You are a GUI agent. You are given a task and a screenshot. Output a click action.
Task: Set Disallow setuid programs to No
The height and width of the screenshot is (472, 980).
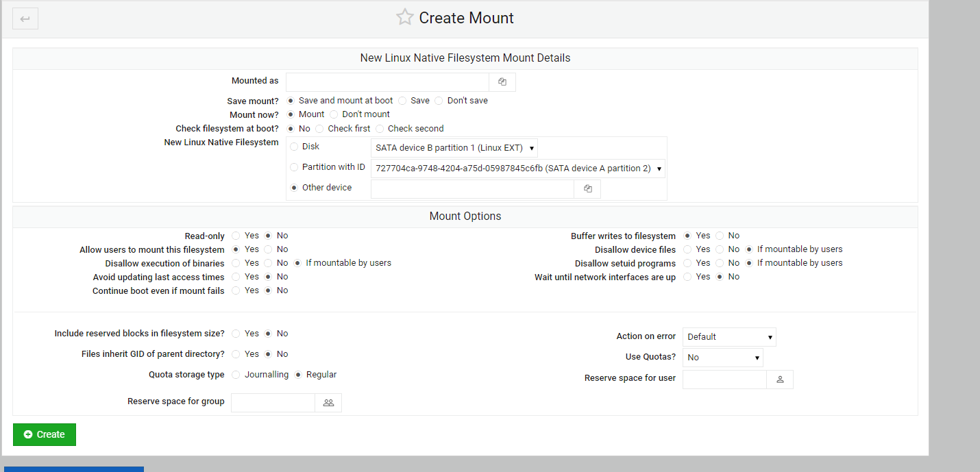tap(720, 263)
